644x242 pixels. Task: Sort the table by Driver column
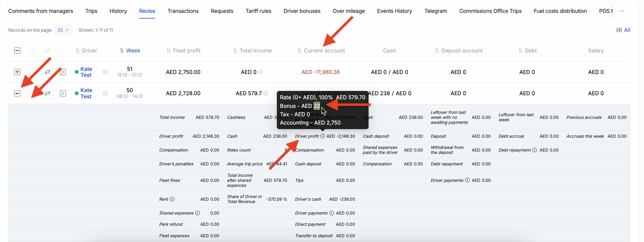coord(86,51)
